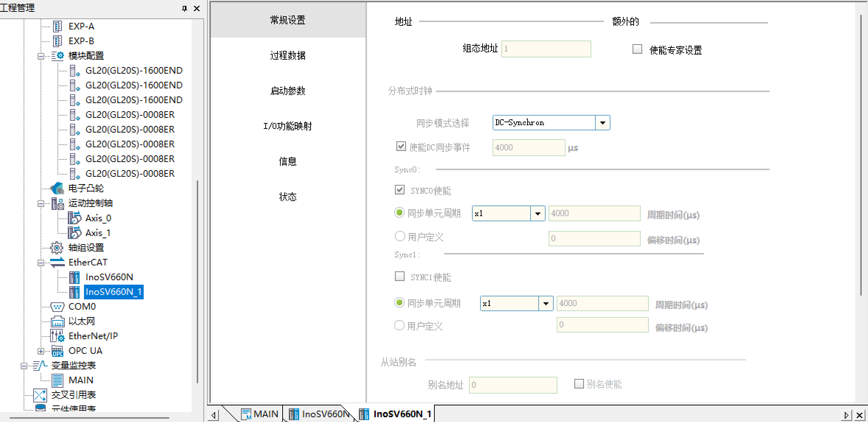Screen dimensions: 868x422
Task: Toggle the SYNC1使能 checkbox
Action: pos(400,276)
